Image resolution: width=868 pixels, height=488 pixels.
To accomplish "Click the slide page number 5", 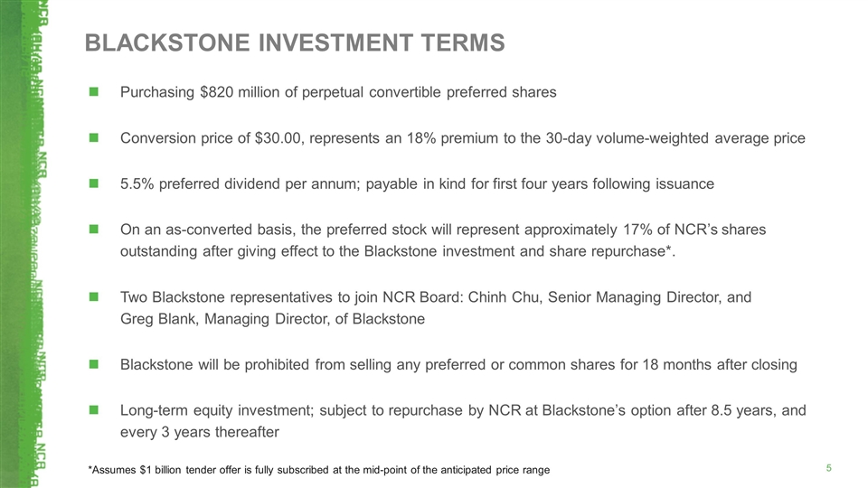I will click(x=828, y=468).
